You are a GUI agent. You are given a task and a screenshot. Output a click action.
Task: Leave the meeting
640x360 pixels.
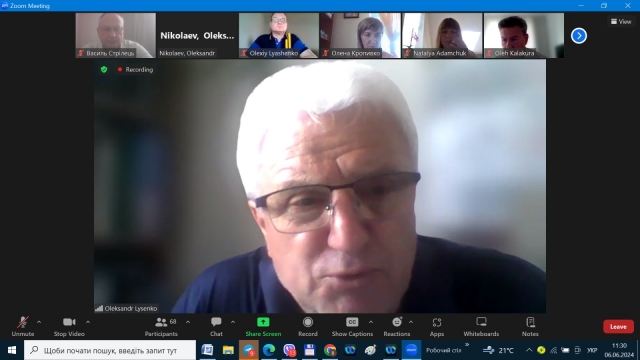click(618, 327)
